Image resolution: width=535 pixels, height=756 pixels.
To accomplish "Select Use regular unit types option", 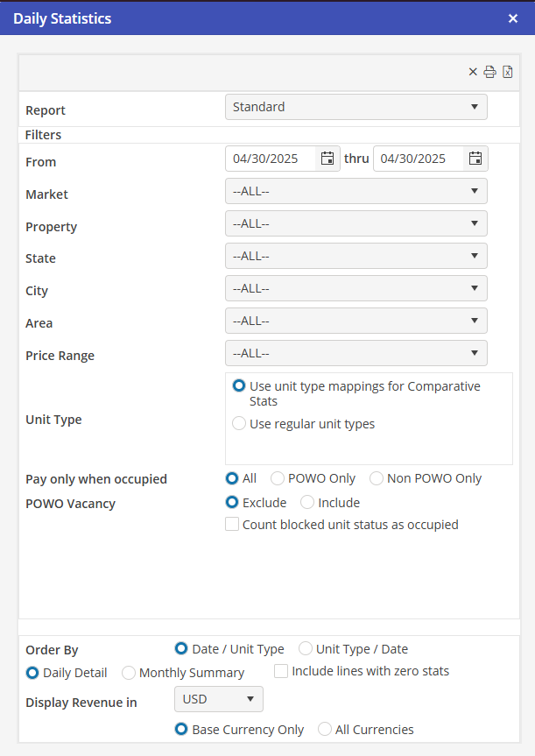I will pyautogui.click(x=239, y=424).
